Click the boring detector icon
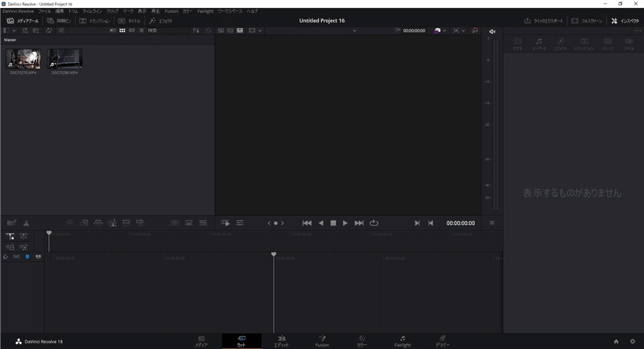The image size is (644, 349). [11, 222]
